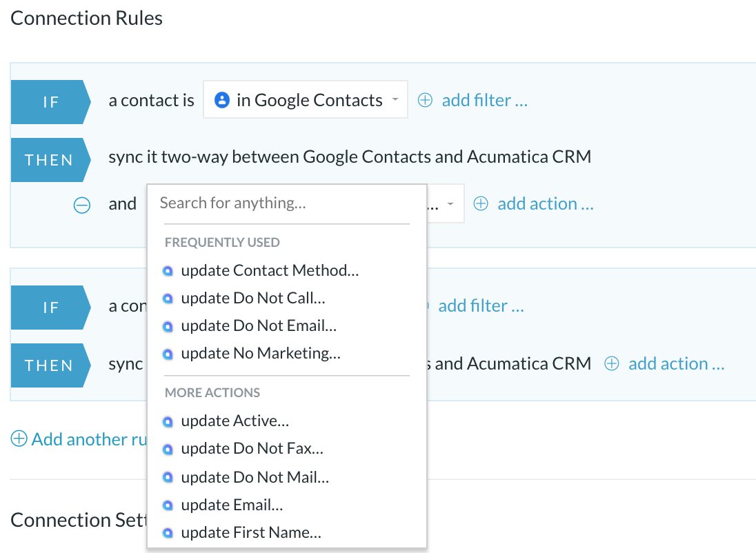Toggle the action dropdown arrow next to 'and'
Image resolution: width=756 pixels, height=553 pixels.
click(x=450, y=204)
